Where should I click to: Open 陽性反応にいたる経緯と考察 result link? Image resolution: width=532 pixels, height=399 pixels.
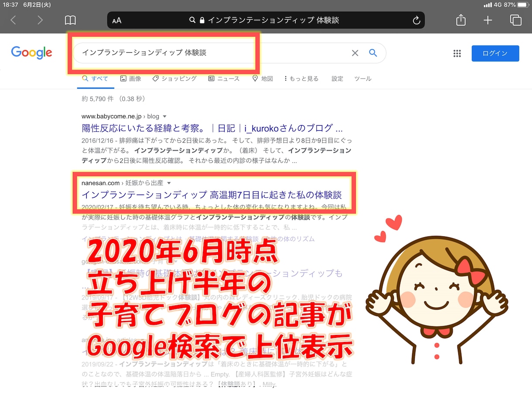tap(212, 128)
